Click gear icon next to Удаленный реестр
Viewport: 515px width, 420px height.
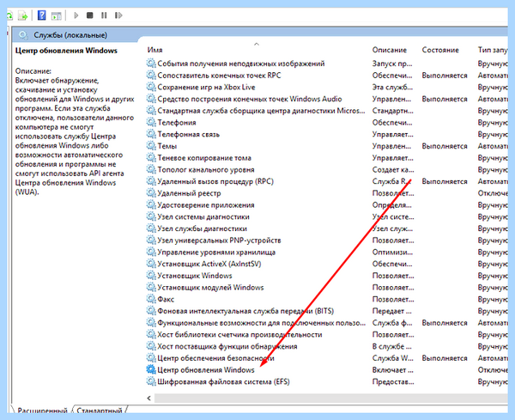coord(151,193)
